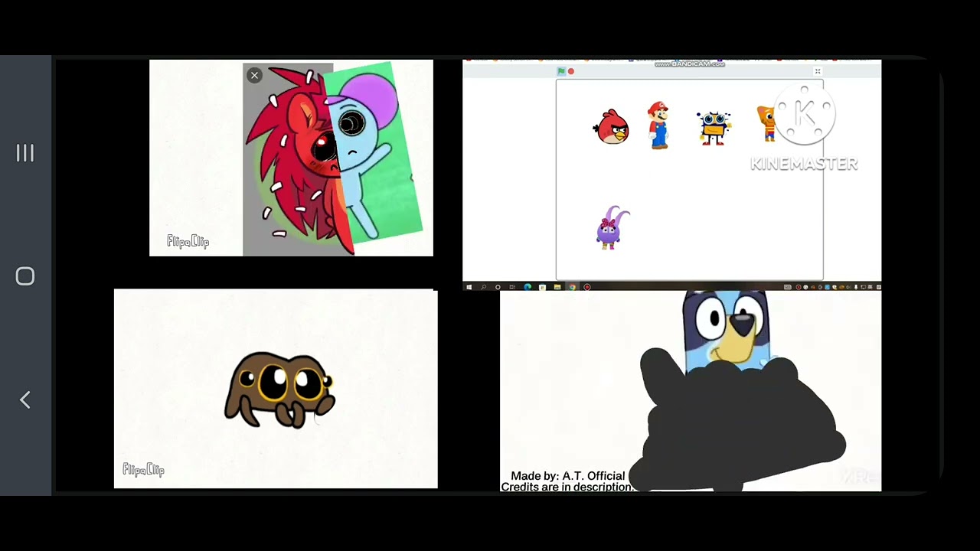Click the "Credits are in description" text
This screenshot has height=551, width=980.
(x=566, y=487)
